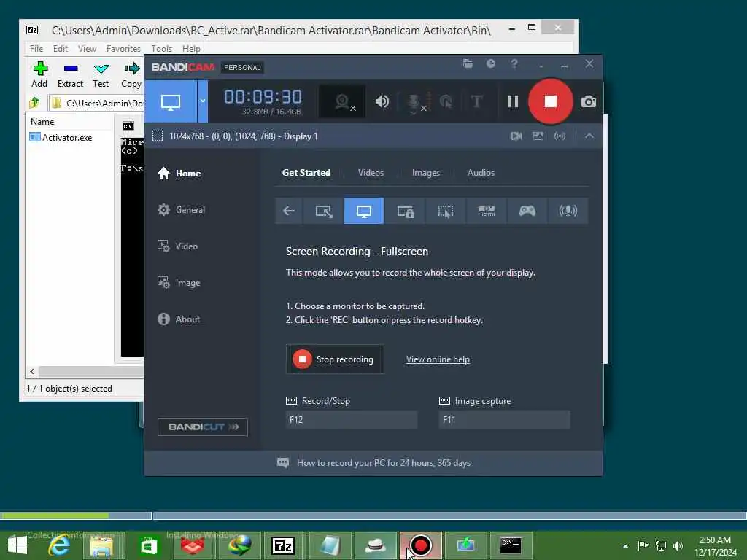Open the Windows Start button
This screenshot has width=747, height=560.
click(18, 545)
